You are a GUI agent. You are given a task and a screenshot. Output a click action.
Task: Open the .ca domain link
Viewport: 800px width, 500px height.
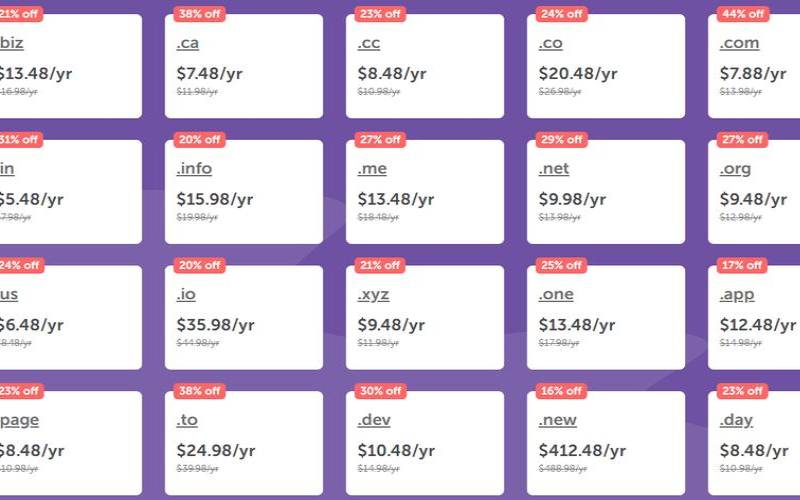pyautogui.click(x=187, y=43)
